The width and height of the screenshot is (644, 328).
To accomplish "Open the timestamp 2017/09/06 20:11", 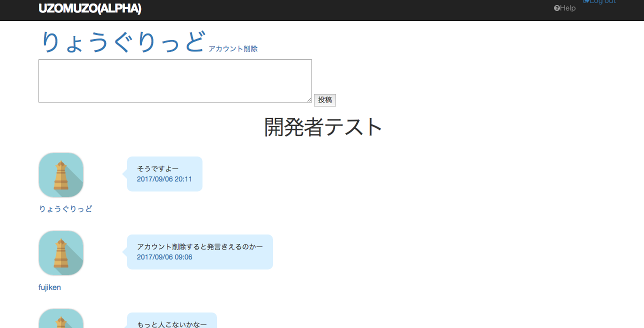I will click(164, 179).
